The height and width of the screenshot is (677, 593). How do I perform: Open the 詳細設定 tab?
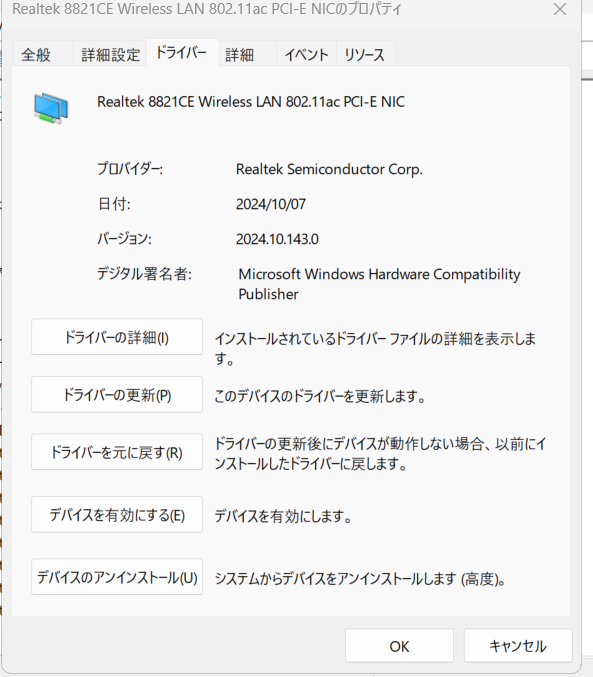pyautogui.click(x=111, y=55)
